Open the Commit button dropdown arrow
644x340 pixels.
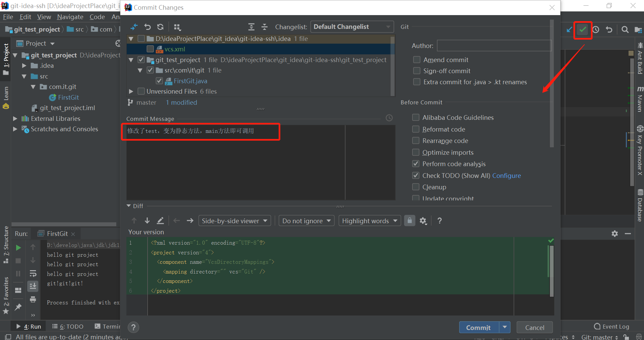(x=505, y=327)
